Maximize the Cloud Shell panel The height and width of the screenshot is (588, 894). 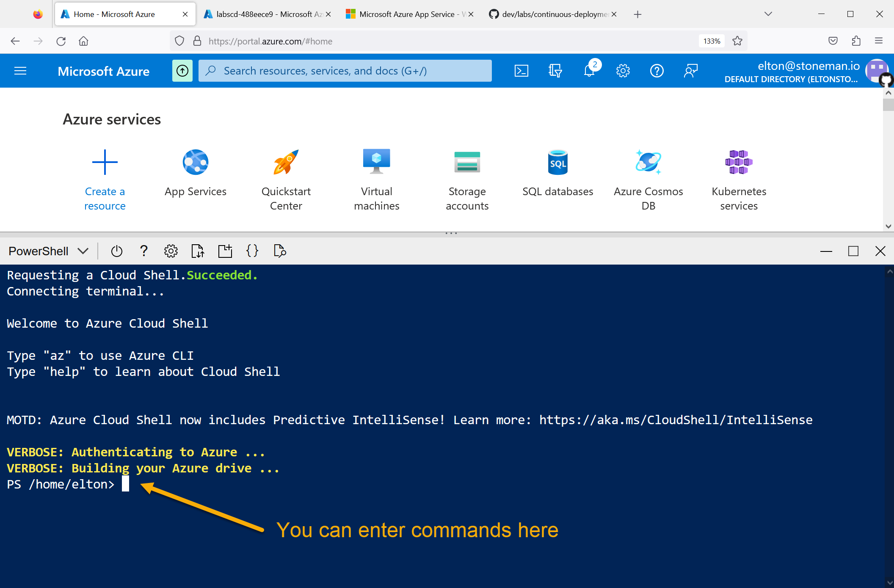coord(853,251)
